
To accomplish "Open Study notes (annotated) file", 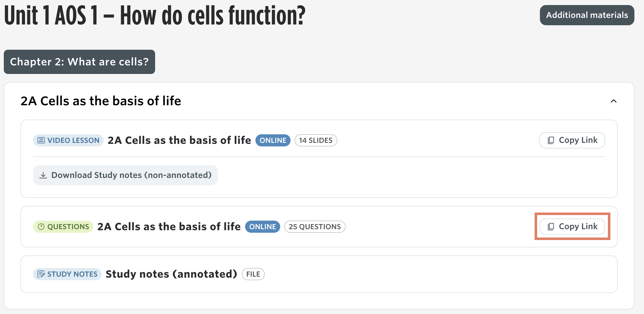I will point(171,274).
